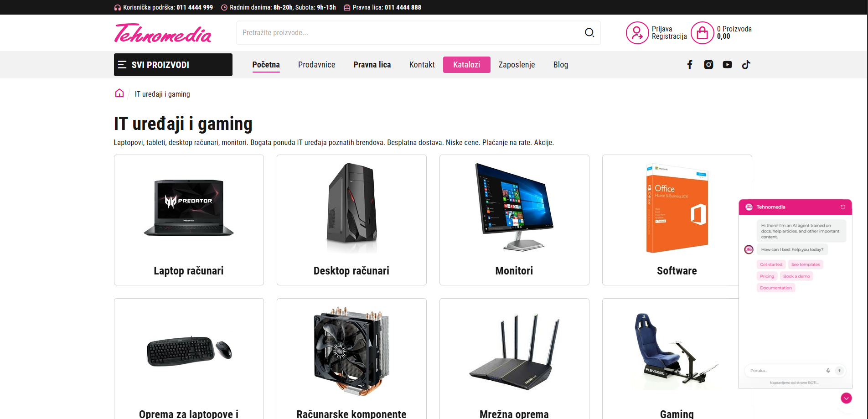
Task: Click the YouTube channel icon
Action: 727,64
